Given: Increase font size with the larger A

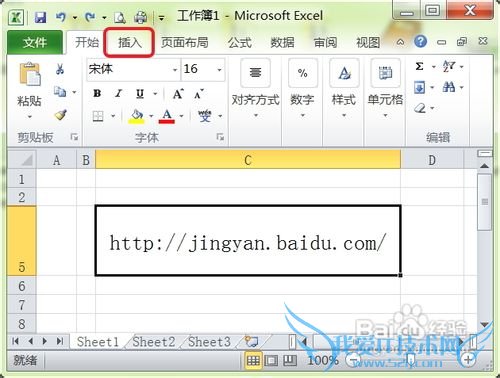Looking at the screenshot, I should [x=178, y=94].
